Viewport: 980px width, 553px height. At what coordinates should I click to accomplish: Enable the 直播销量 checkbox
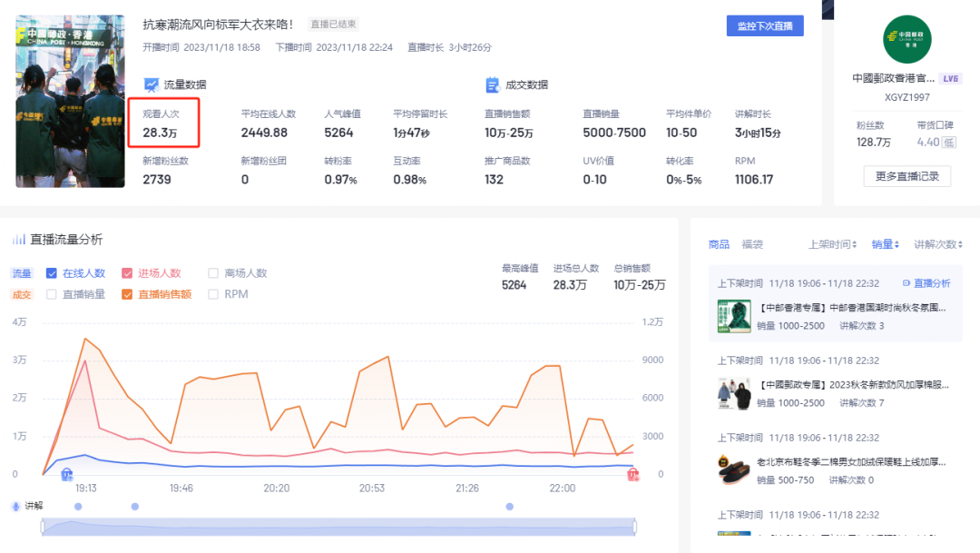pos(52,294)
